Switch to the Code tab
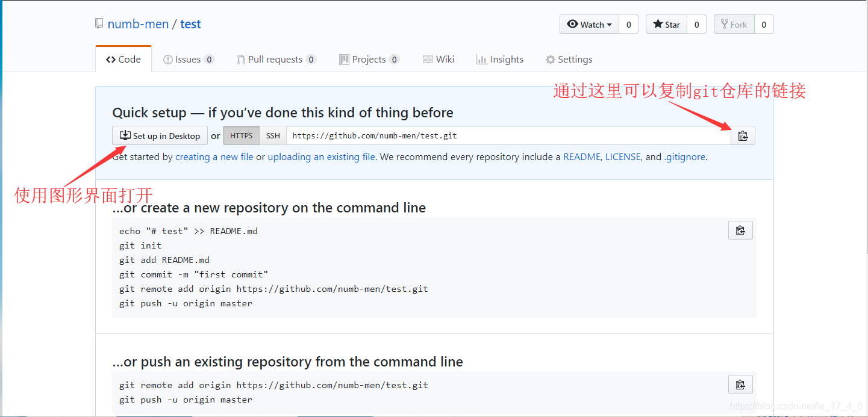Viewport: 868px width, 417px height. tap(123, 59)
